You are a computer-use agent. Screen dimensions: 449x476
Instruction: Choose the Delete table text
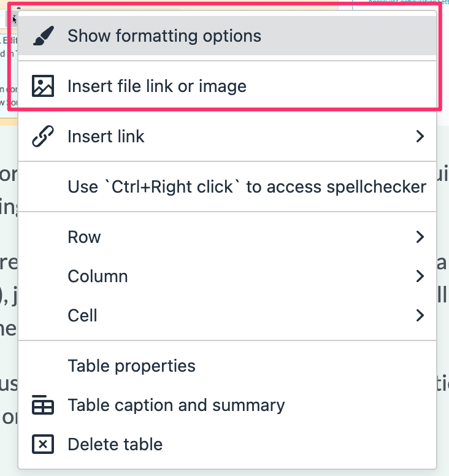[115, 444]
